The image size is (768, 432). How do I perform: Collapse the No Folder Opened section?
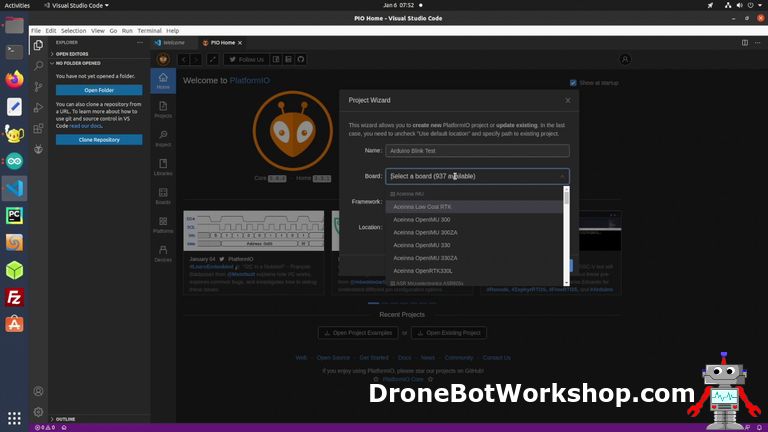click(77, 63)
